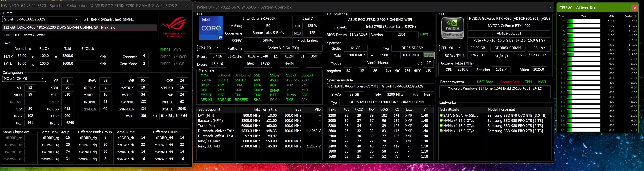Viewport: 644px width, 171px height.
Task: Close the System-Überblick window
Action: (x=550, y=7)
